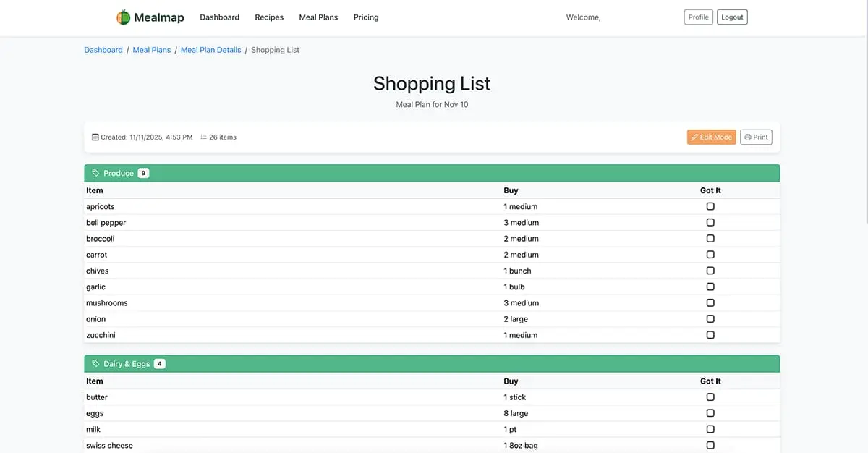Enable Edit Mode for the shopping list
Viewport: 868px width, 453px height.
[711, 136]
